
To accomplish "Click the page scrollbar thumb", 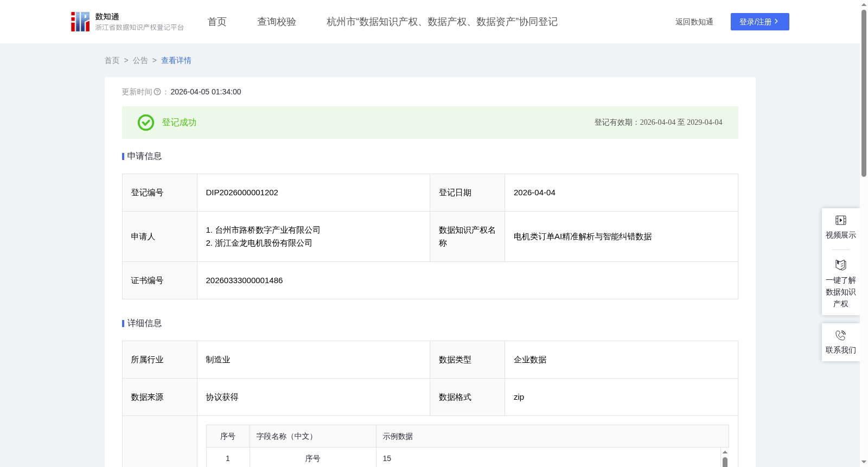I will pos(864,92).
